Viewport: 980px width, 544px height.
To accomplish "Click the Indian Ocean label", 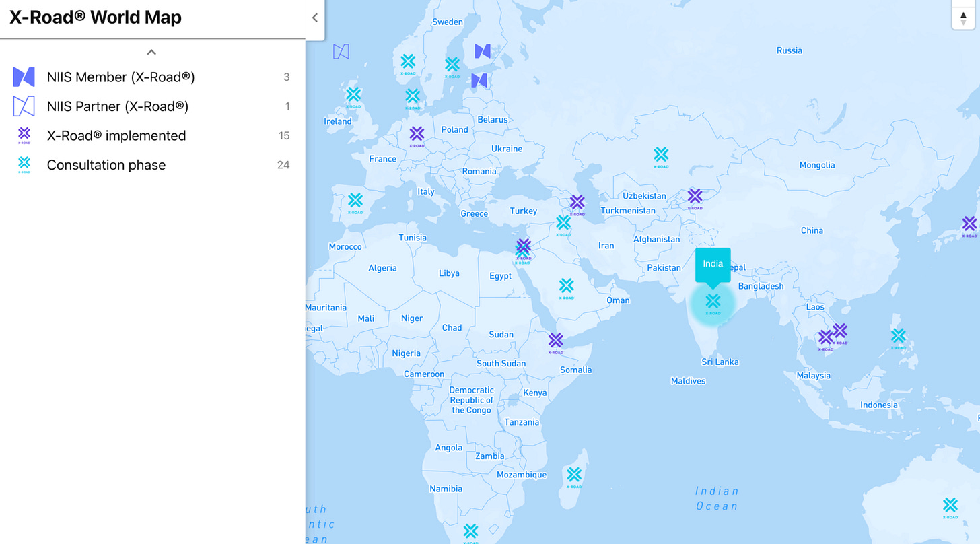I will (x=717, y=499).
